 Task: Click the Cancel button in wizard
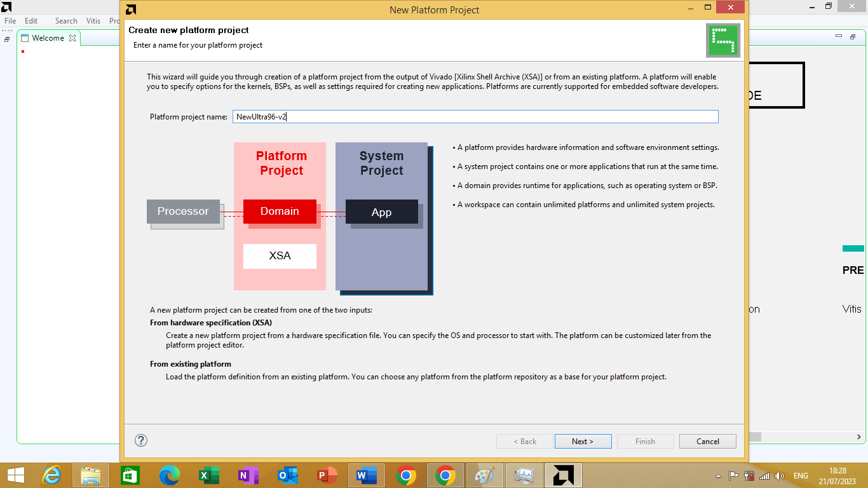pyautogui.click(x=707, y=441)
